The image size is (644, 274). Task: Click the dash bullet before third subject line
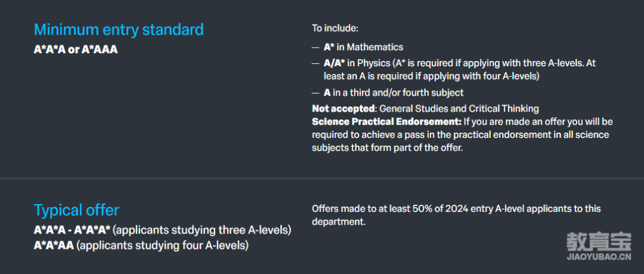[x=315, y=93]
